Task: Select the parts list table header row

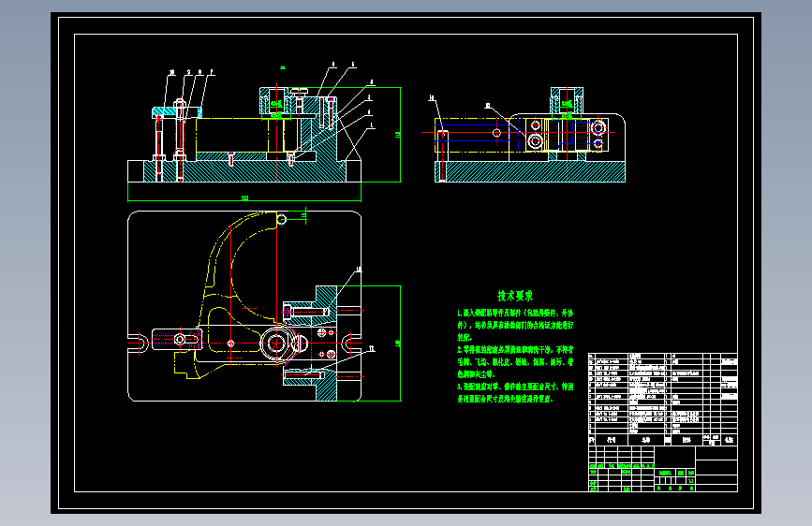Action: click(x=663, y=440)
